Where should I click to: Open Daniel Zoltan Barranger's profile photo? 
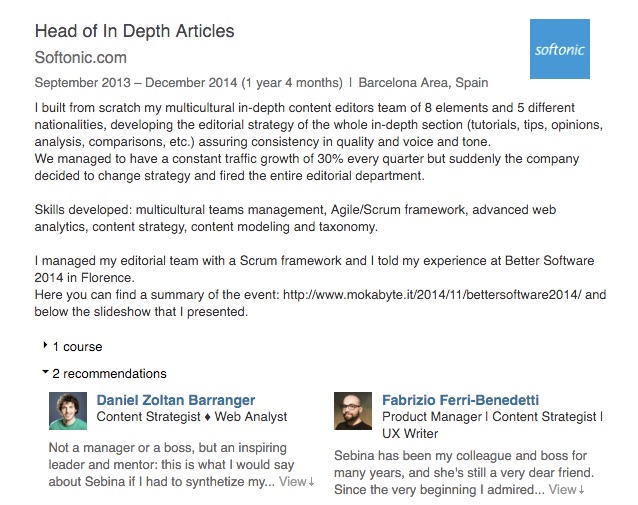[68, 411]
